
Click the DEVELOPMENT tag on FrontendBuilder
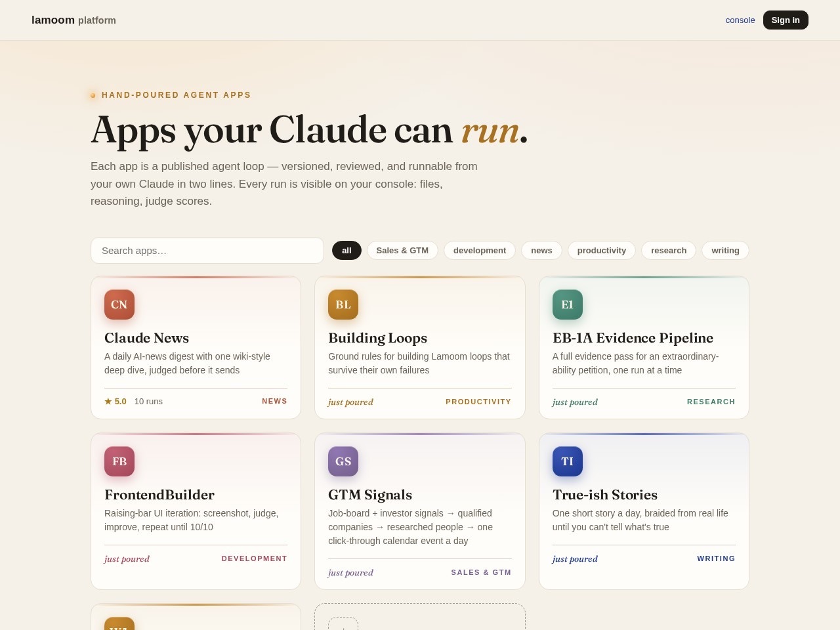[x=255, y=558]
